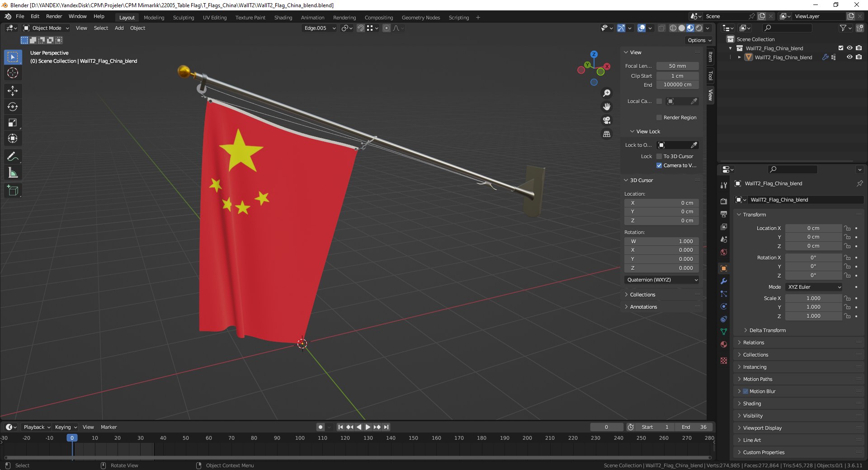The width and height of the screenshot is (868, 470).
Task: Click the Focal Length 50 mm field
Action: click(677, 66)
